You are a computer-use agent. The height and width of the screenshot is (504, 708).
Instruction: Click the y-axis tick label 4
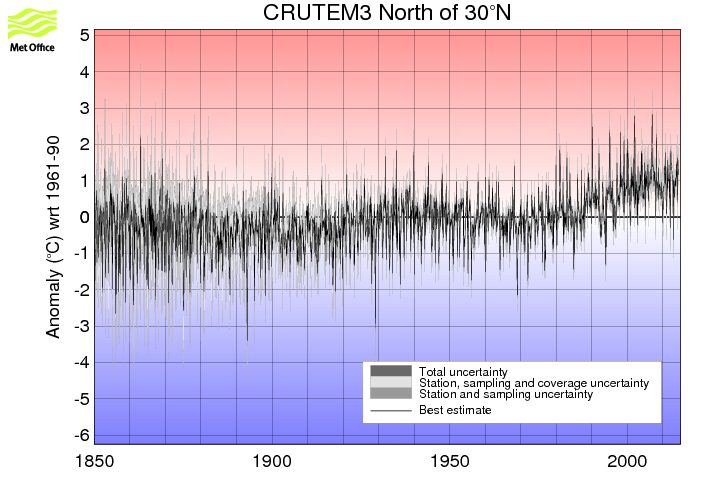pos(84,72)
